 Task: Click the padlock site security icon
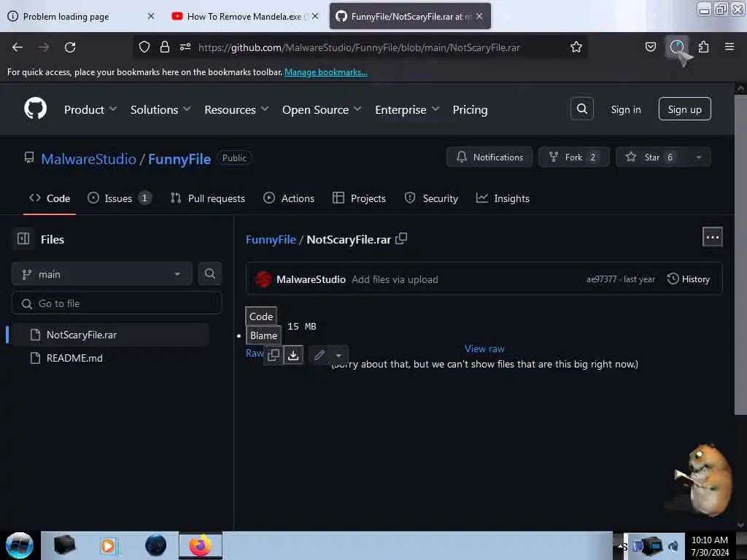click(x=165, y=47)
